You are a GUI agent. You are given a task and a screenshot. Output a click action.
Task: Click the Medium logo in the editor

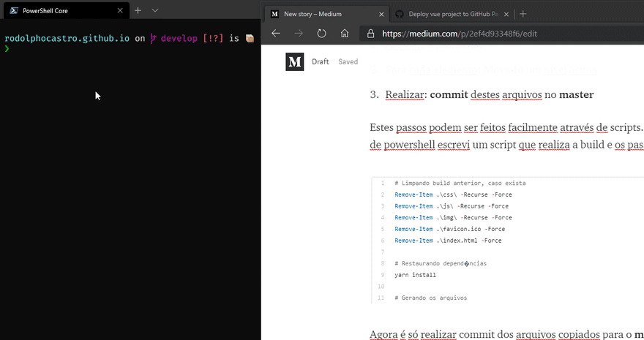click(x=294, y=61)
